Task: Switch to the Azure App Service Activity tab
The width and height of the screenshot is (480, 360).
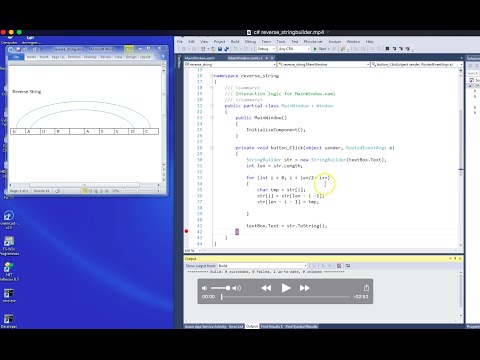Action: (206, 326)
